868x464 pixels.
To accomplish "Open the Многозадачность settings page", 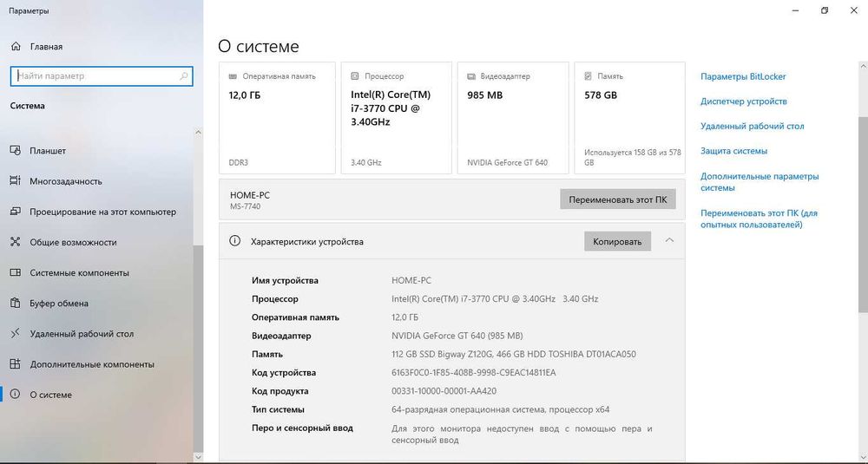I will 97,181.
